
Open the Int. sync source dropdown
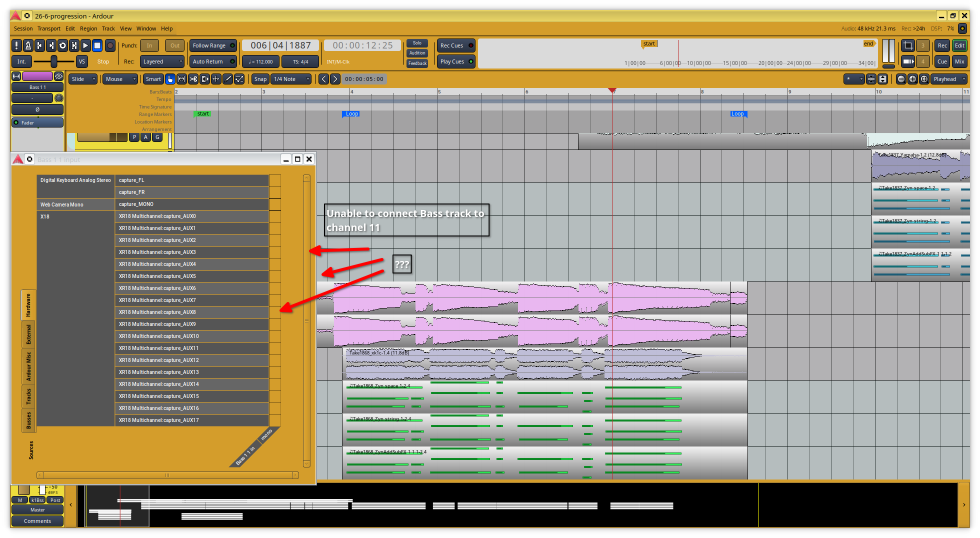click(x=21, y=61)
